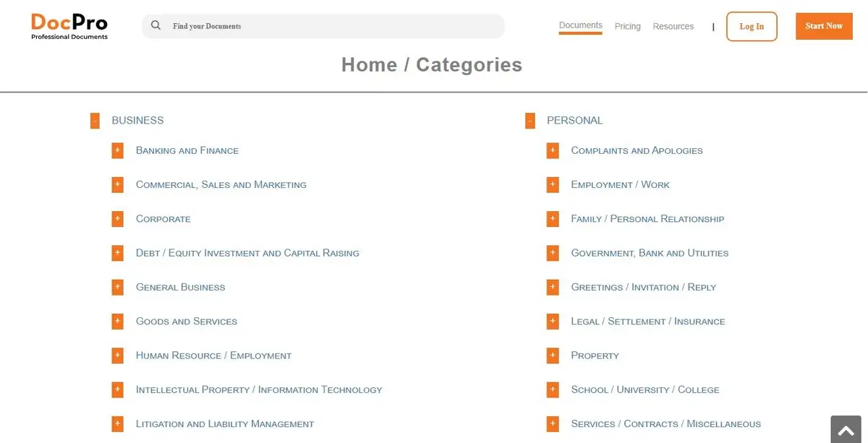Open the Resources nav item
The image size is (868, 443).
pos(673,26)
